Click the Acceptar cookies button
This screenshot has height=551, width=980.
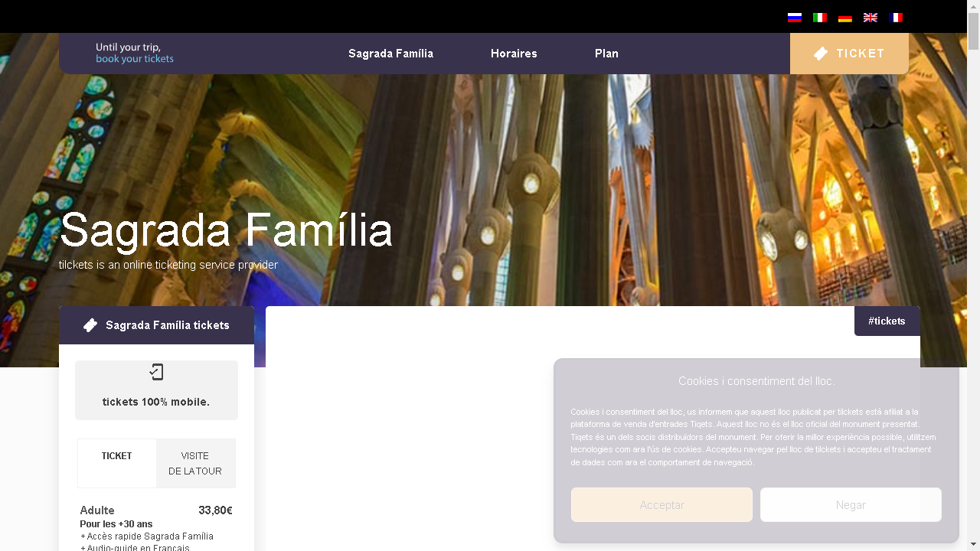coord(661,505)
